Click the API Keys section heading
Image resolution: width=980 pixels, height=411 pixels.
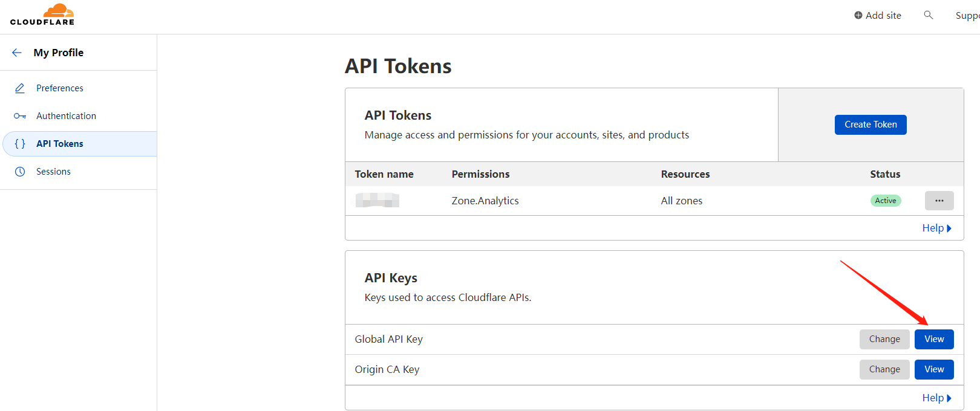click(x=391, y=278)
